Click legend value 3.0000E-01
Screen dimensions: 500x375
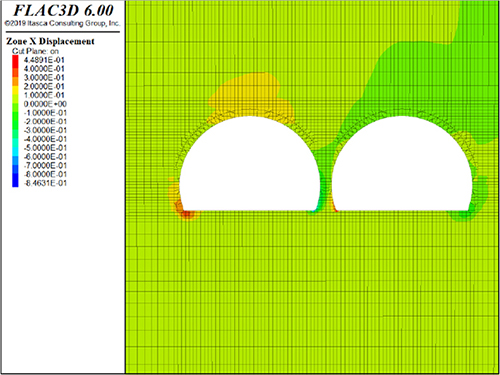pos(44,77)
